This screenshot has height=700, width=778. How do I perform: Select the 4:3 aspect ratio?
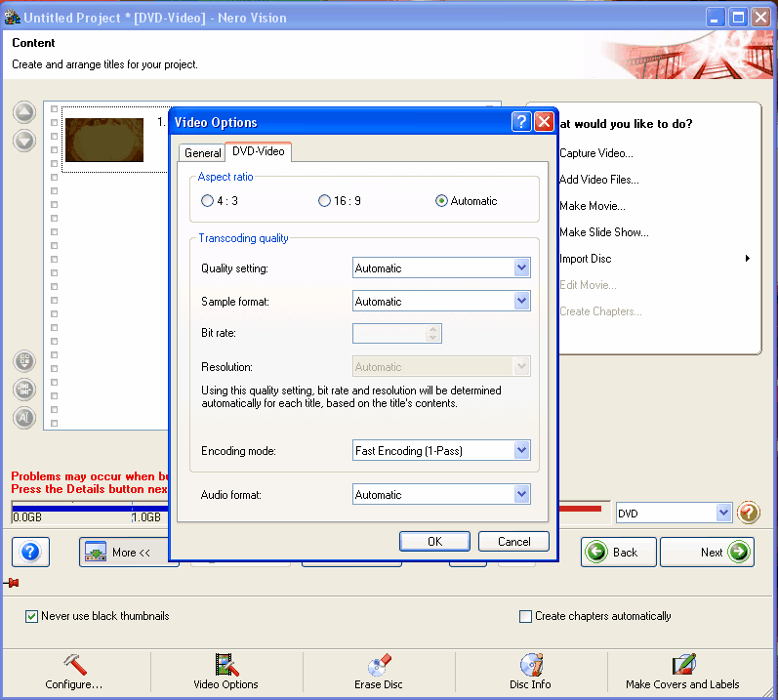click(207, 201)
